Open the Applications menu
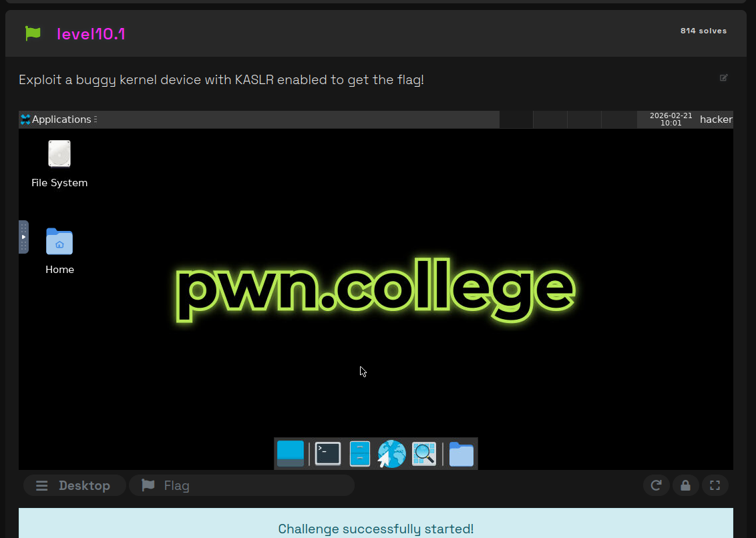 [x=57, y=119]
